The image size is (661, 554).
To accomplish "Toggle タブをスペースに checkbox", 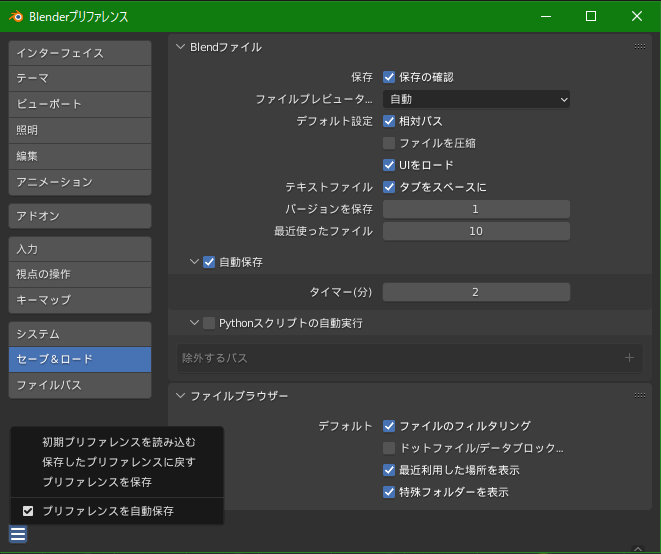I will [389, 187].
